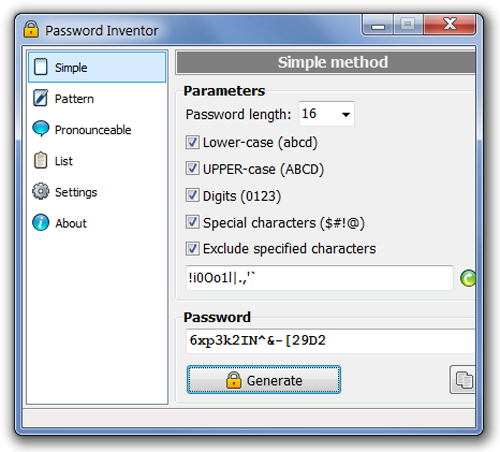
Task: Click the padlock icon in the title bar
Action: (x=31, y=29)
